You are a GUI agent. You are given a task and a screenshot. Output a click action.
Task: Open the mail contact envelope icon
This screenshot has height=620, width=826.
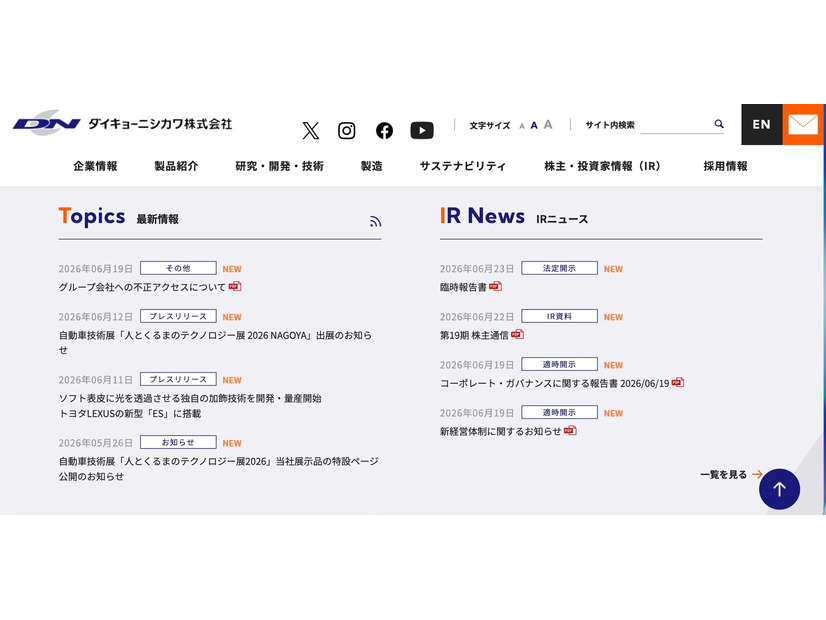point(803,124)
